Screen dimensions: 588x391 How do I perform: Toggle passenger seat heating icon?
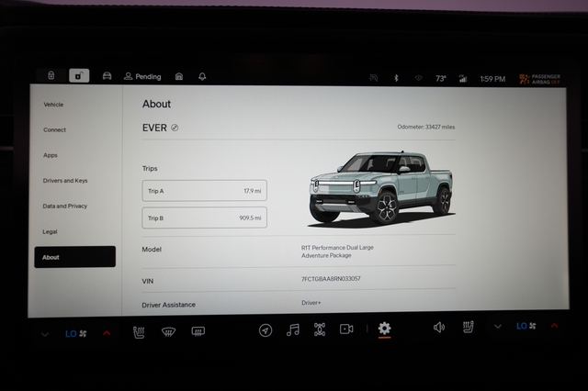pyautogui.click(x=468, y=327)
